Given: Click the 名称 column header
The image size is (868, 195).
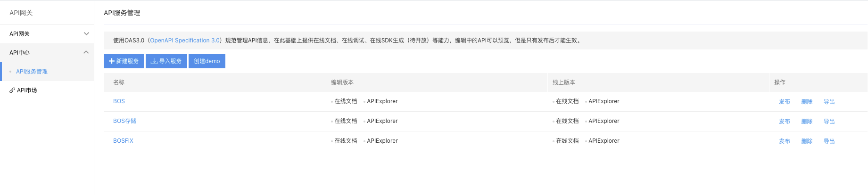Looking at the screenshot, I should (119, 82).
